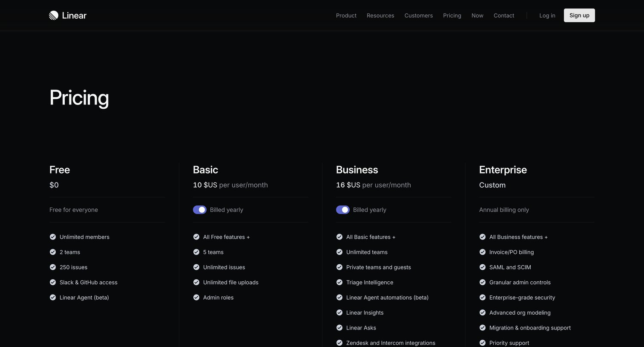Click the checkmark beside Unlimited file uploads

click(x=196, y=282)
